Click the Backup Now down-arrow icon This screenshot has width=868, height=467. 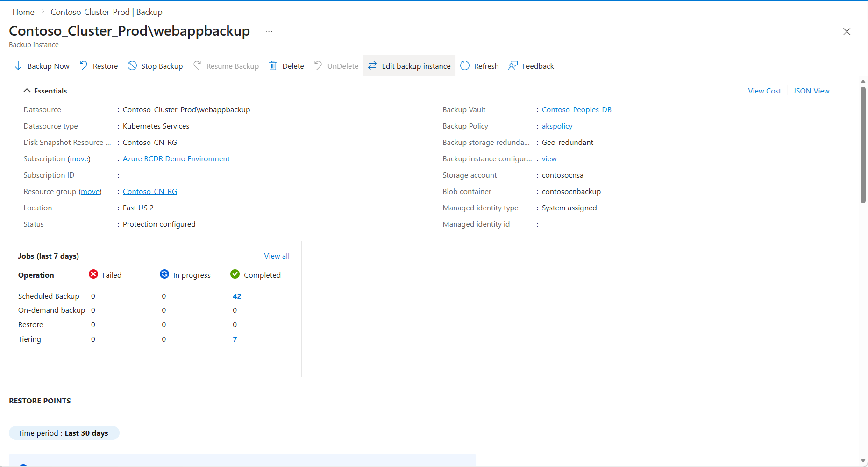click(18, 66)
